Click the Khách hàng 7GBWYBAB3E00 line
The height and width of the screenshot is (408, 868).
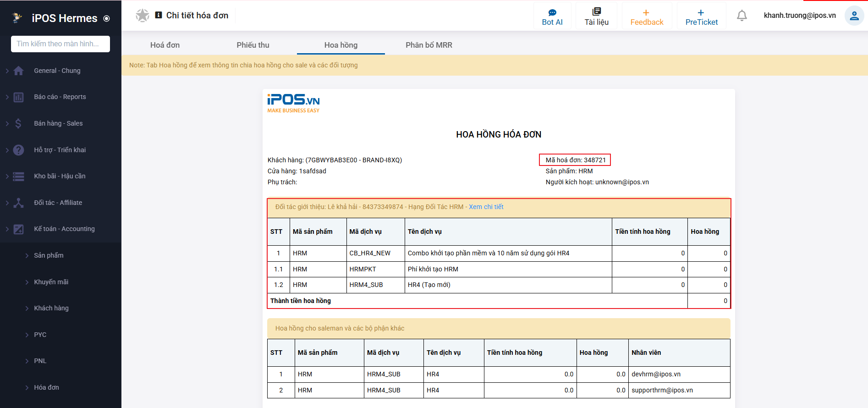pyautogui.click(x=335, y=160)
